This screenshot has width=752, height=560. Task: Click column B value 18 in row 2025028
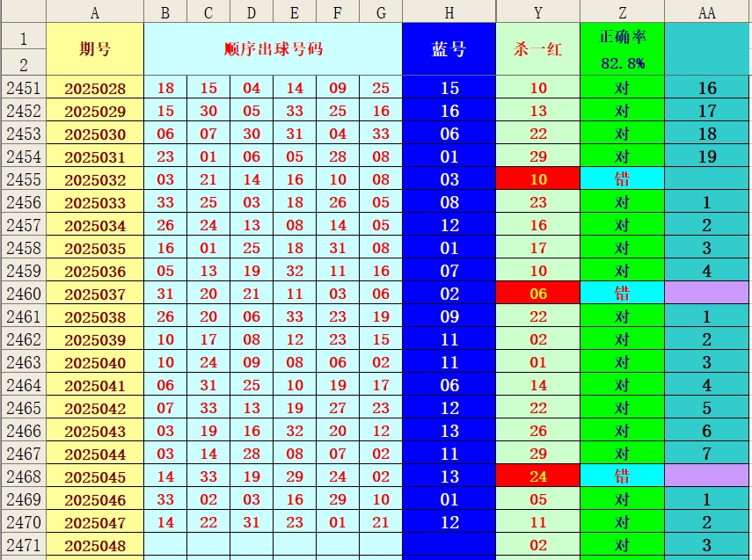[x=165, y=88]
